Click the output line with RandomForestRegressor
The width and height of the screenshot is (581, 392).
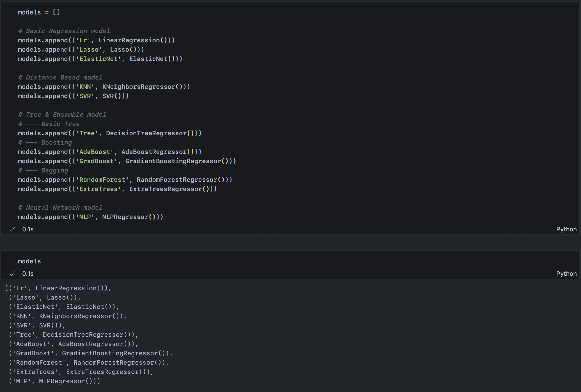coord(89,363)
